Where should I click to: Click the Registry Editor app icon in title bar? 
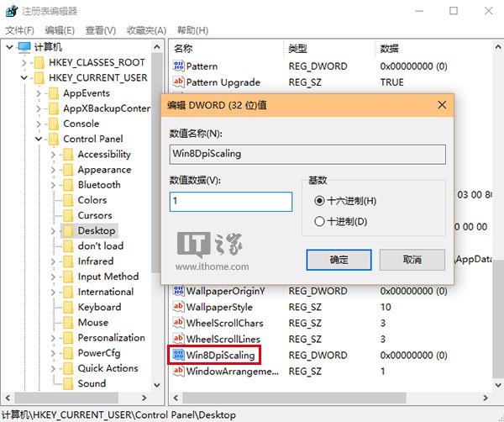(12, 11)
